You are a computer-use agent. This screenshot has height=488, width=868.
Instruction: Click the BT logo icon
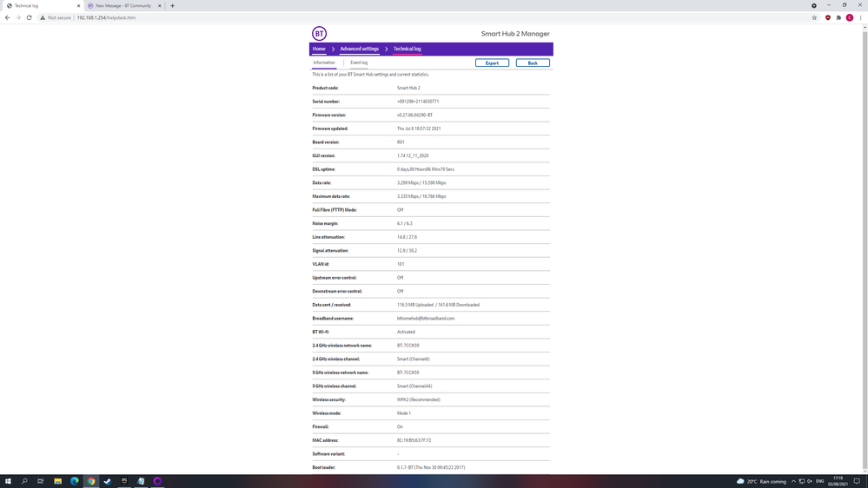319,34
